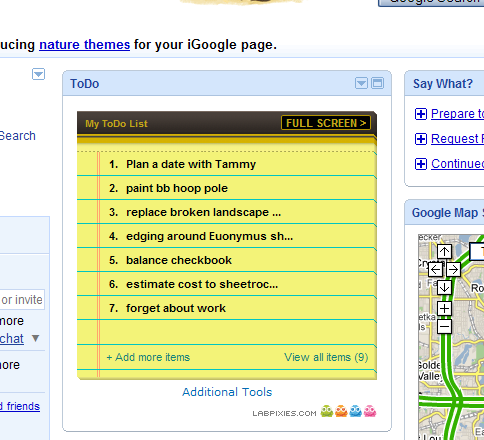This screenshot has height=440, width=484.
Task: Click the green Labpixies monster icon
Action: 327,411
